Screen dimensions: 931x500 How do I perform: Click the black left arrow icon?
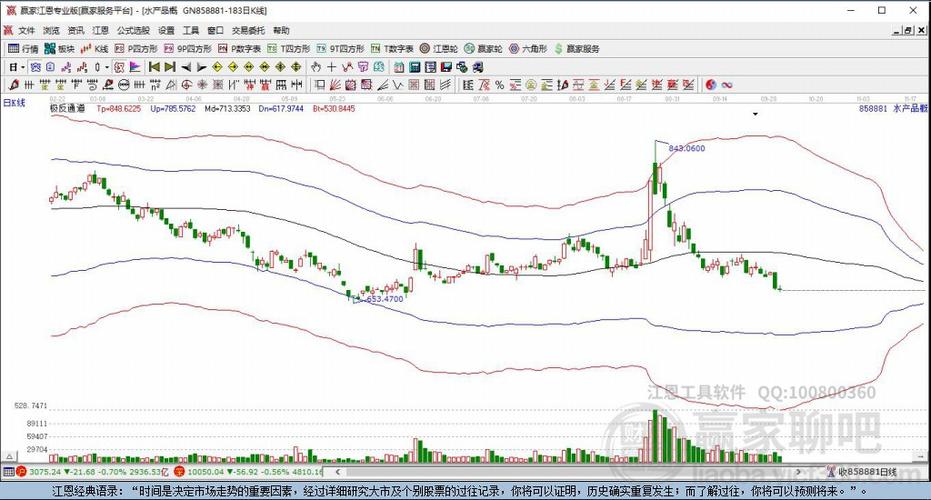click(186, 67)
